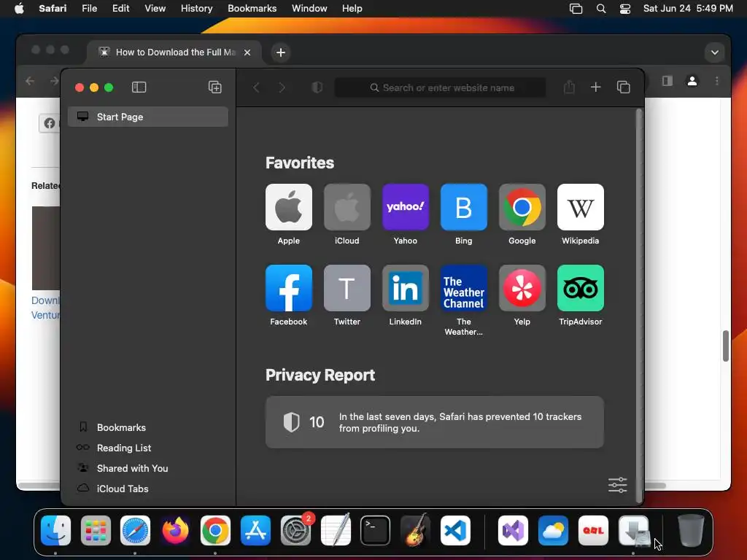Open GarageBand from the Dock

[x=415, y=530]
